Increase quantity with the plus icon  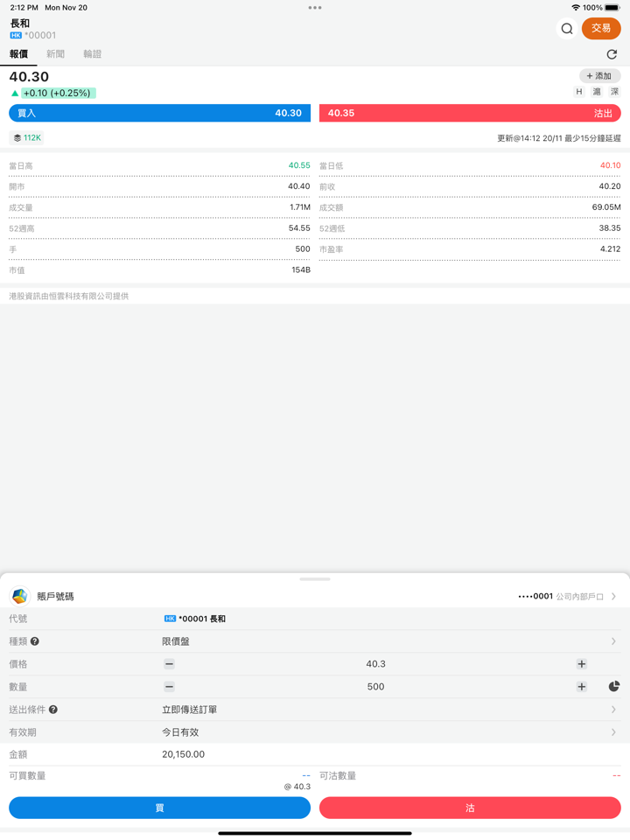pos(581,687)
